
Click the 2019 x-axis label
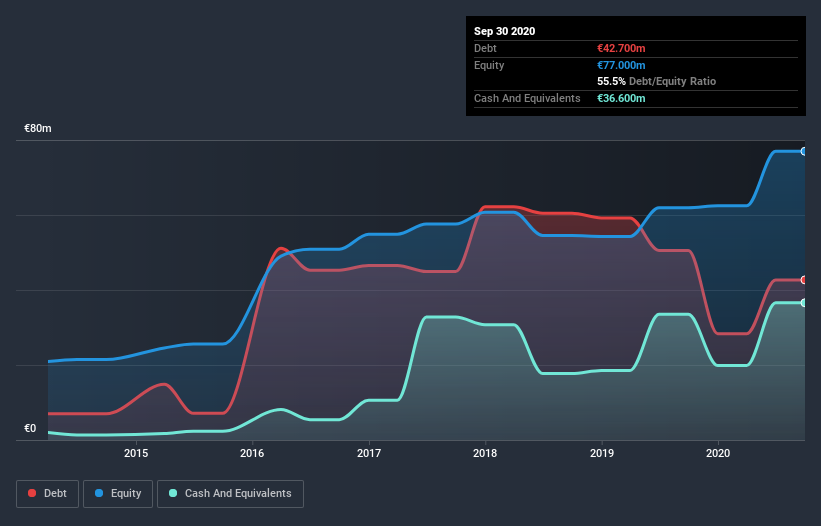pos(602,453)
